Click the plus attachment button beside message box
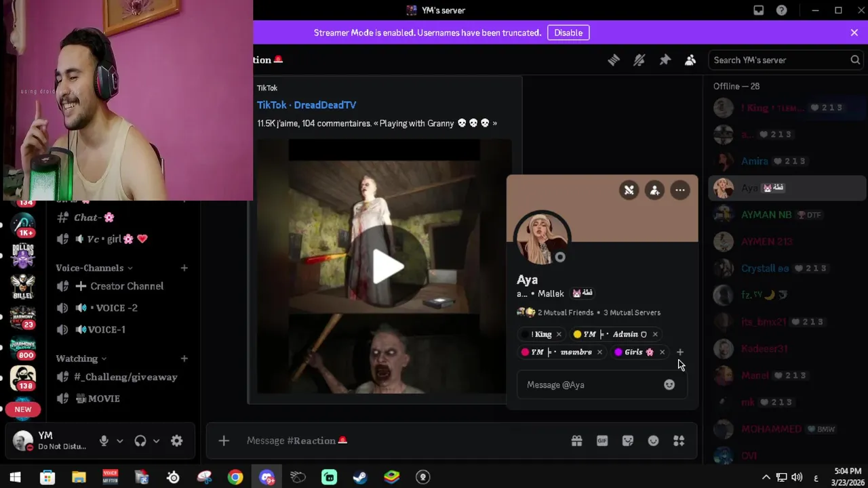This screenshot has width=868, height=488. pos(224,441)
